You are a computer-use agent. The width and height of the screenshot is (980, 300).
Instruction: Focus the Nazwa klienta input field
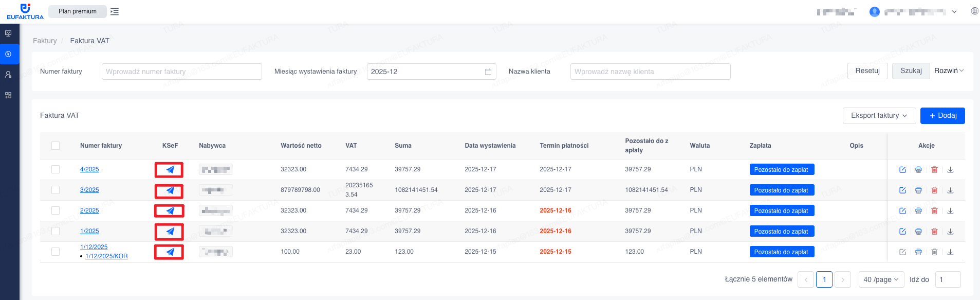[x=651, y=72]
